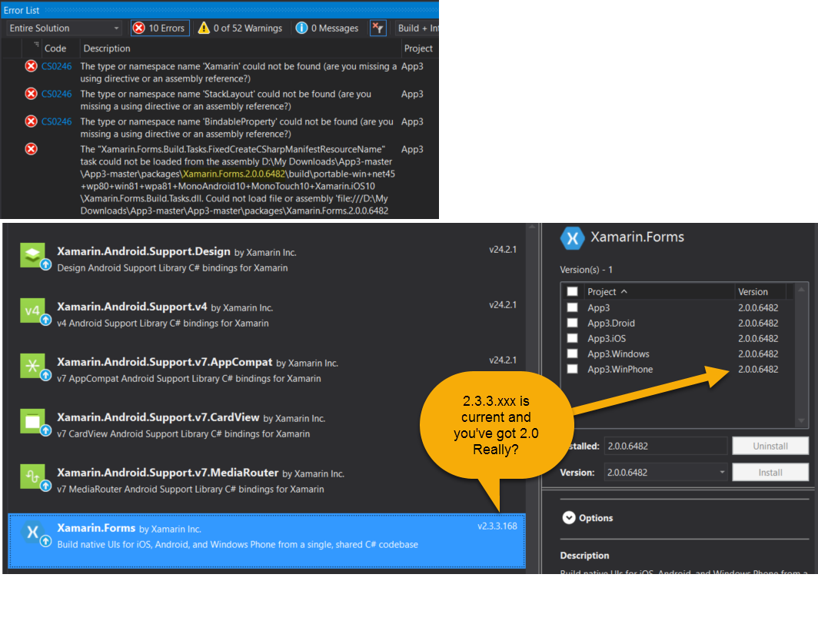
Task: Toggle the 10 Errors filter button
Action: tap(160, 28)
